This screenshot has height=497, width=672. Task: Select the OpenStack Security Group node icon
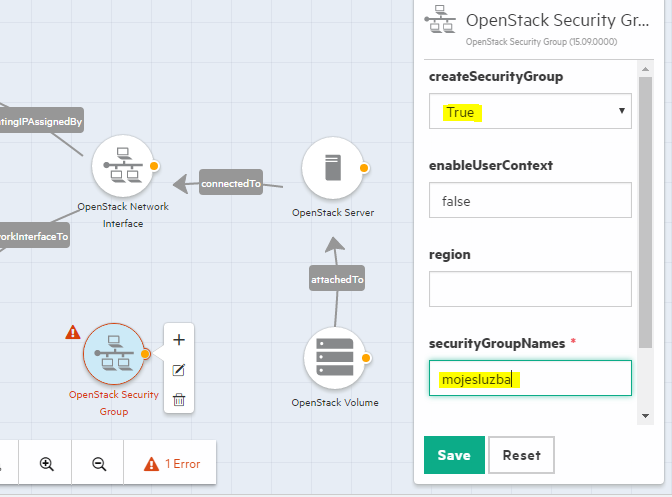point(114,354)
